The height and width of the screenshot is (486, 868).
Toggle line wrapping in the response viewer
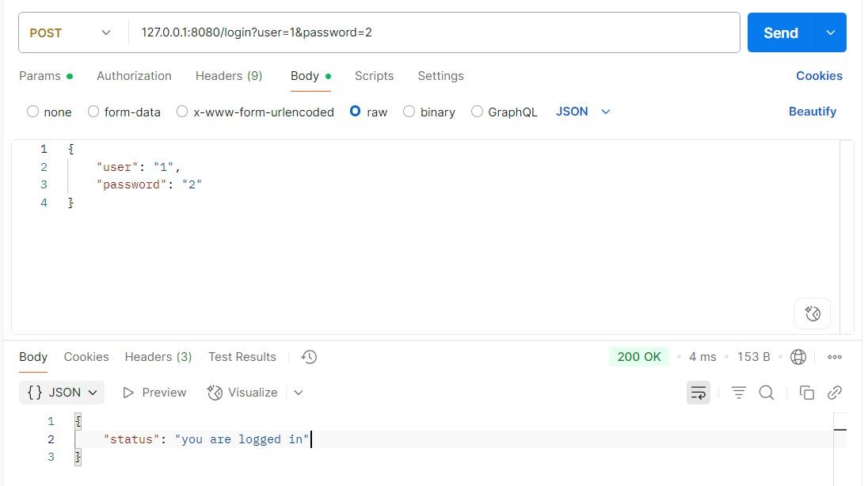pos(698,392)
